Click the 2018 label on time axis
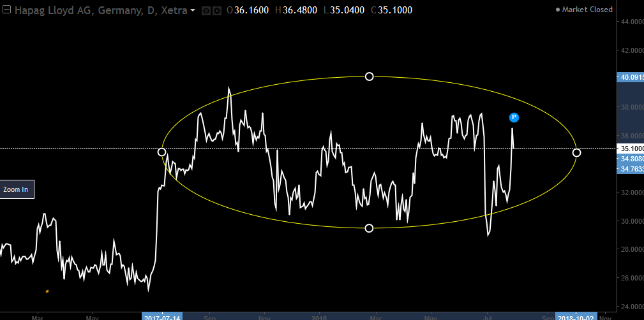This screenshot has width=644, height=320. click(x=319, y=317)
